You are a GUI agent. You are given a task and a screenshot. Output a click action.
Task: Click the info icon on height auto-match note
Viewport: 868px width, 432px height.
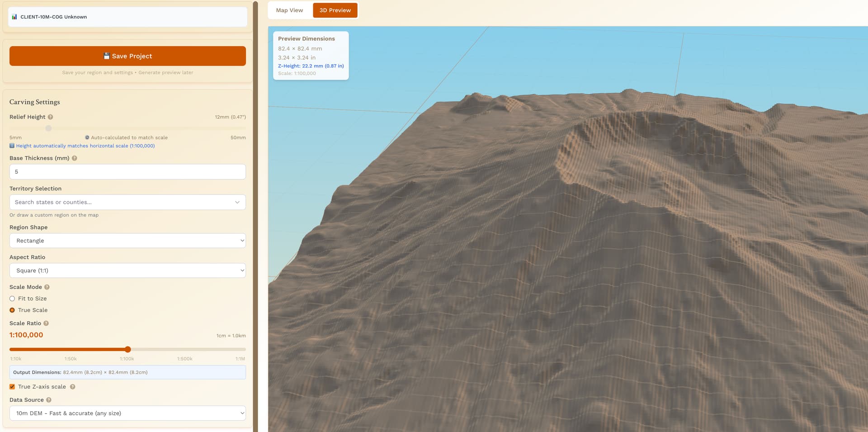pyautogui.click(x=12, y=146)
